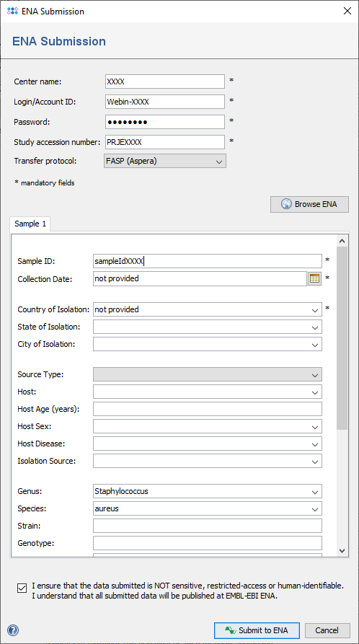Click the Host Age (years) field

208,409
